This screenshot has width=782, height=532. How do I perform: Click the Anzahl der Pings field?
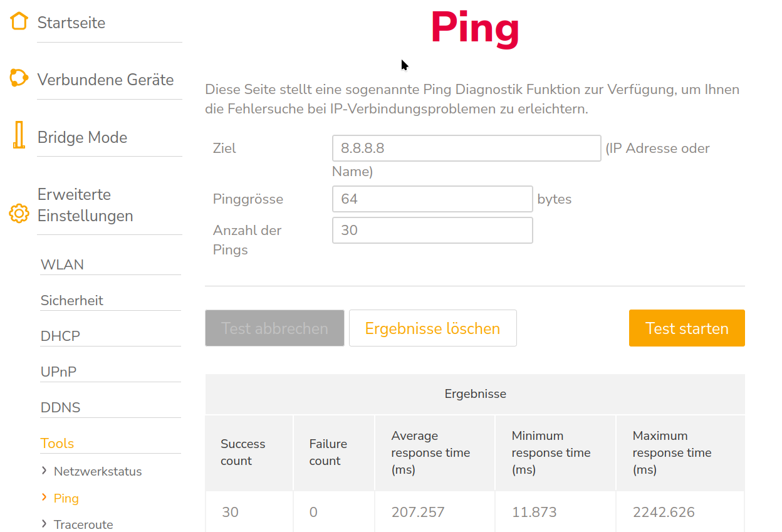click(432, 230)
